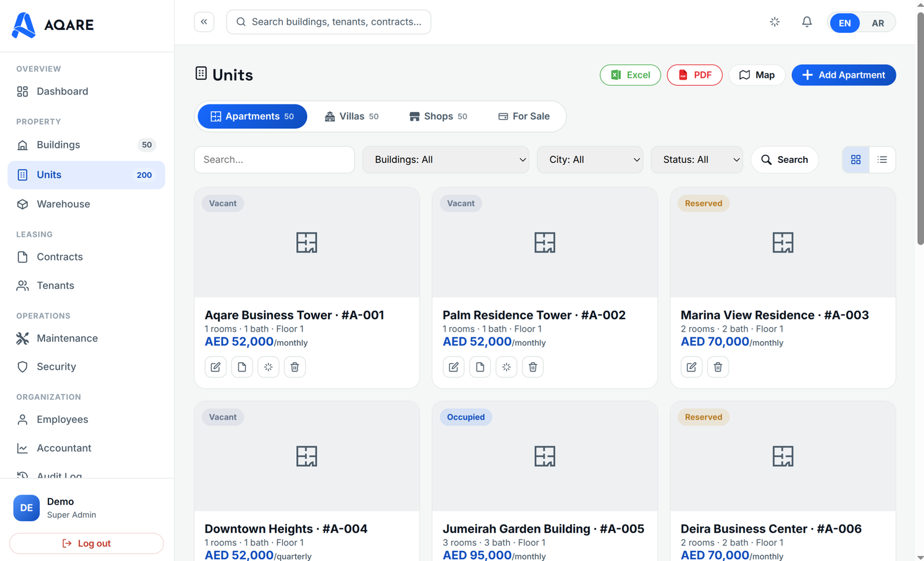Open the notifications bell
Image resolution: width=924 pixels, height=561 pixels.
pyautogui.click(x=807, y=22)
